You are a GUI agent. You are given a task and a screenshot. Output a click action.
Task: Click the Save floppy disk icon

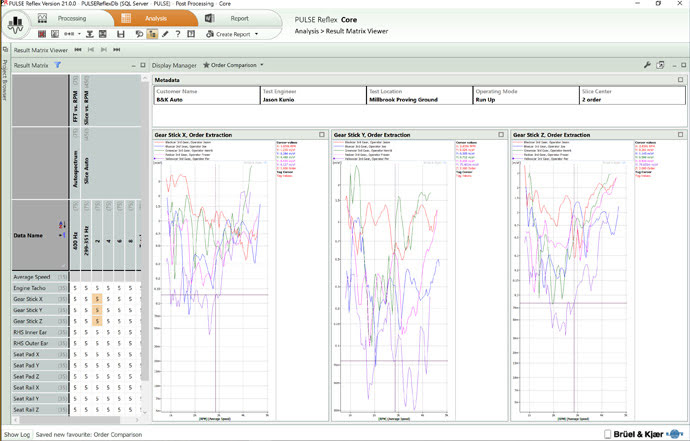121,34
